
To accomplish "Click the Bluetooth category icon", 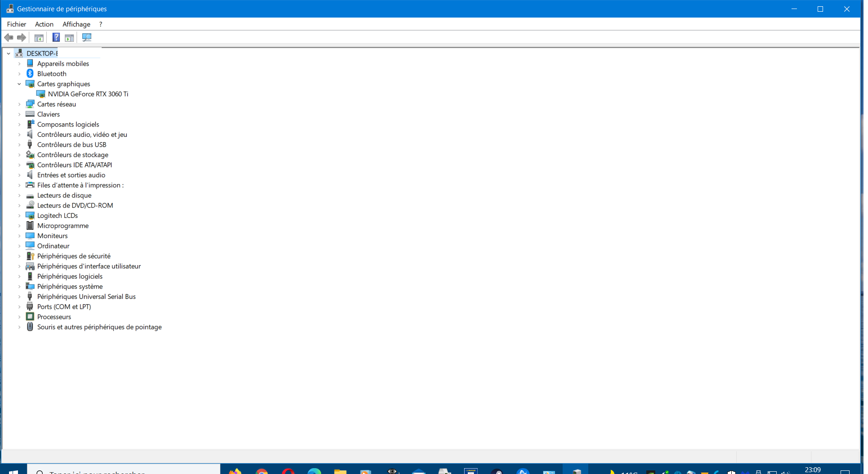I will [x=30, y=74].
